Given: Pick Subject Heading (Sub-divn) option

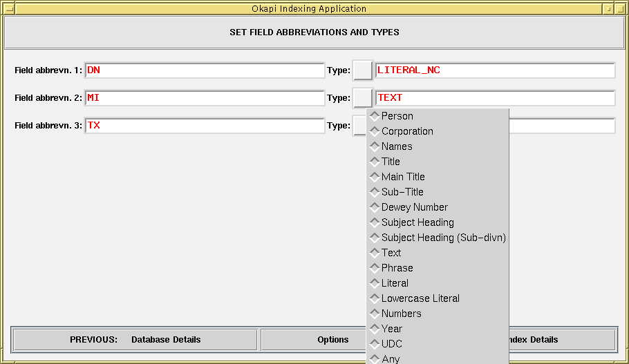Looking at the screenshot, I should point(438,238).
